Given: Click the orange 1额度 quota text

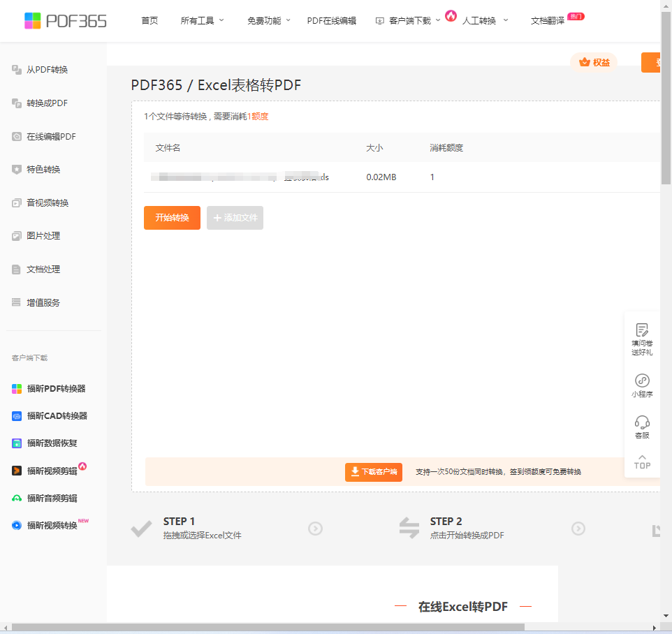Looking at the screenshot, I should [258, 117].
